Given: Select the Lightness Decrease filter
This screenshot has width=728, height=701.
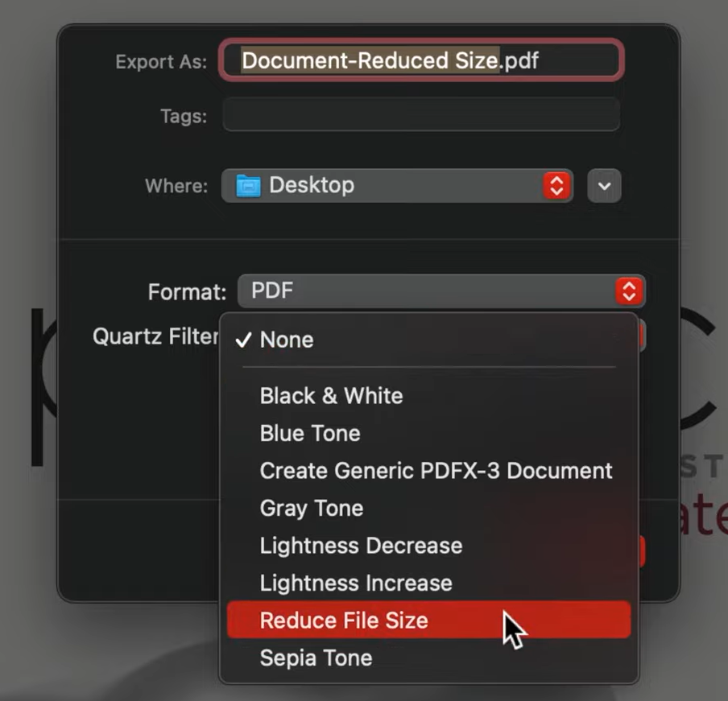Looking at the screenshot, I should pyautogui.click(x=428, y=546).
